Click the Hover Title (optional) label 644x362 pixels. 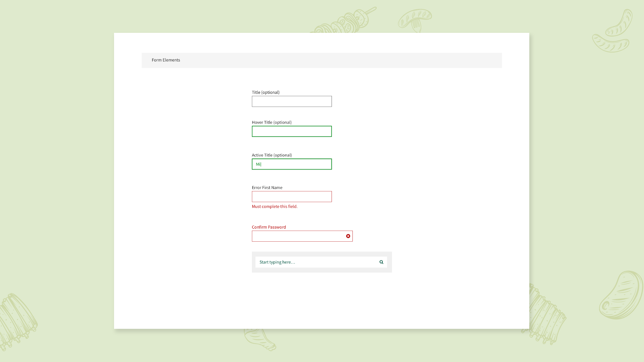(271, 122)
